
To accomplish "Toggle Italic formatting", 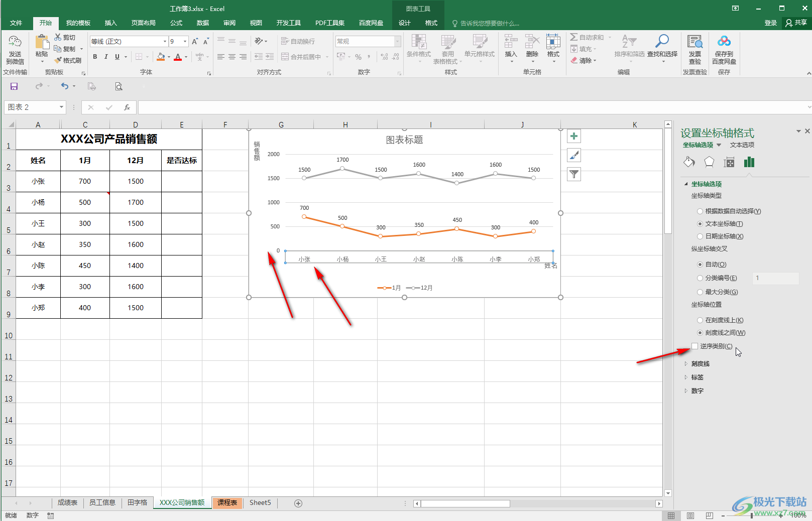I will (x=106, y=57).
